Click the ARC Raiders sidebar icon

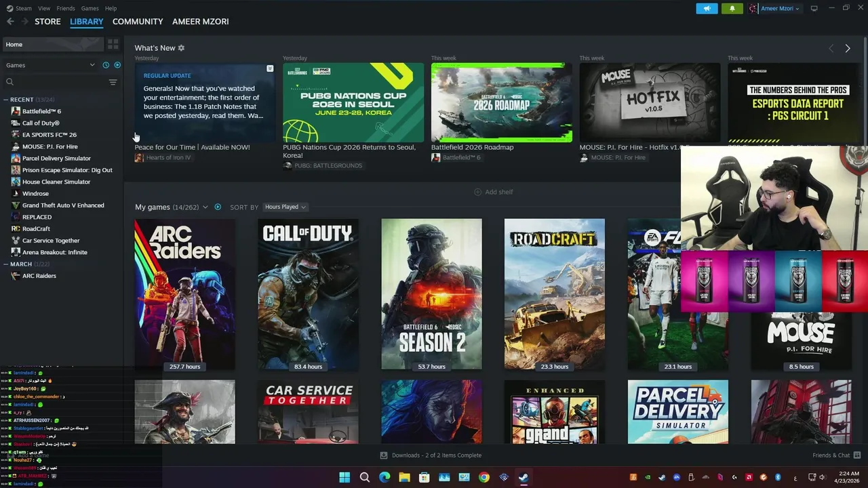[16, 276]
